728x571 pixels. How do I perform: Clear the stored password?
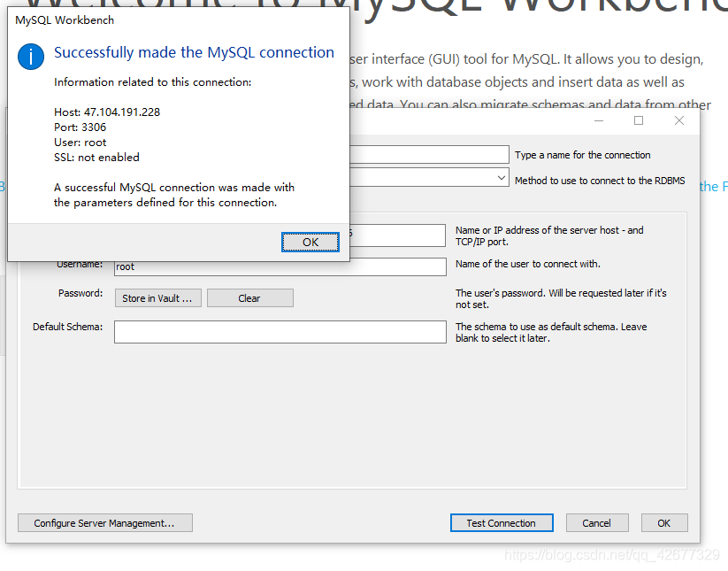[x=249, y=298]
